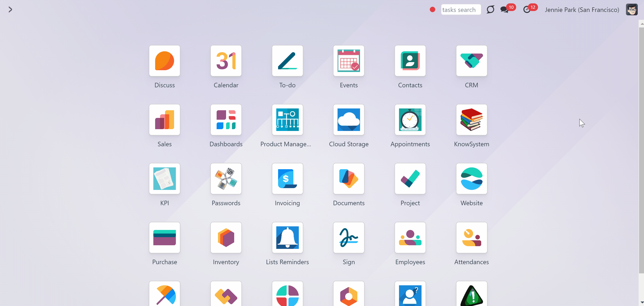Click the red dot indicator in the top bar
This screenshot has height=306, width=644.
coord(433,9)
